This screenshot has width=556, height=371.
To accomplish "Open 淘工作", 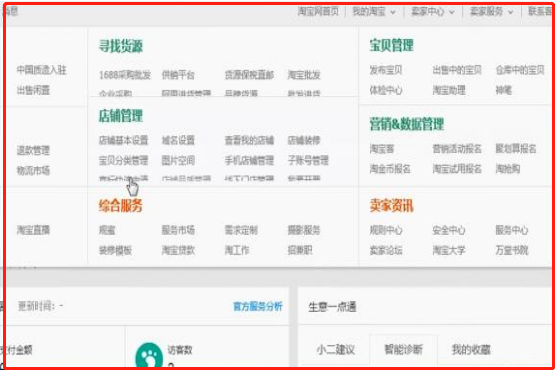I will (x=237, y=250).
